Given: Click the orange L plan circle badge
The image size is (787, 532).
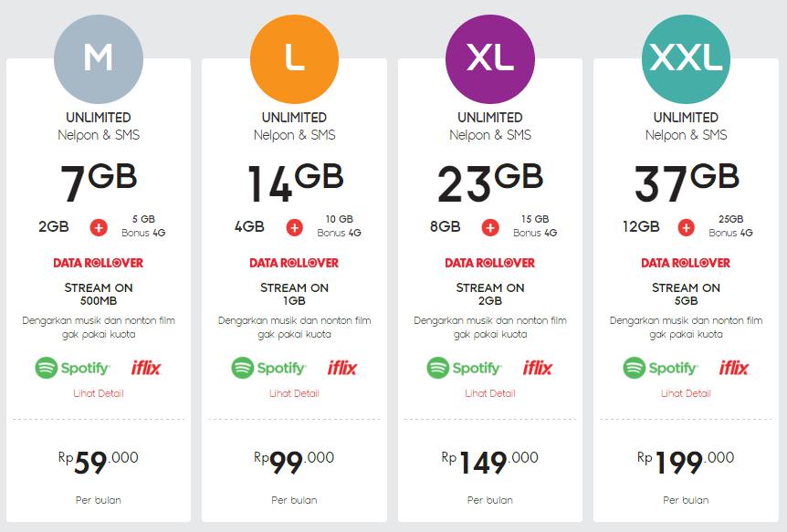Looking at the screenshot, I should (x=294, y=58).
